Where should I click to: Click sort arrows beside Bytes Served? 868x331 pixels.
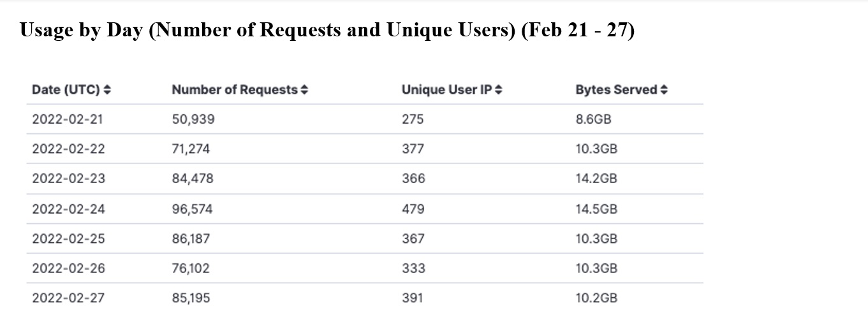point(664,91)
